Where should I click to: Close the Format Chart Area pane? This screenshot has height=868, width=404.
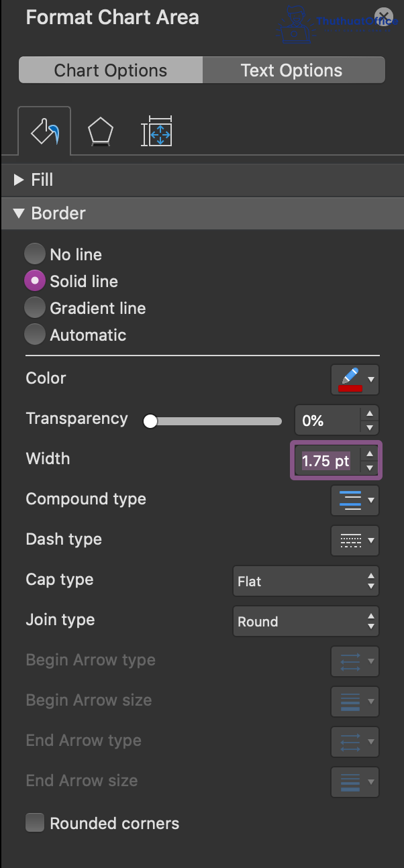(383, 17)
